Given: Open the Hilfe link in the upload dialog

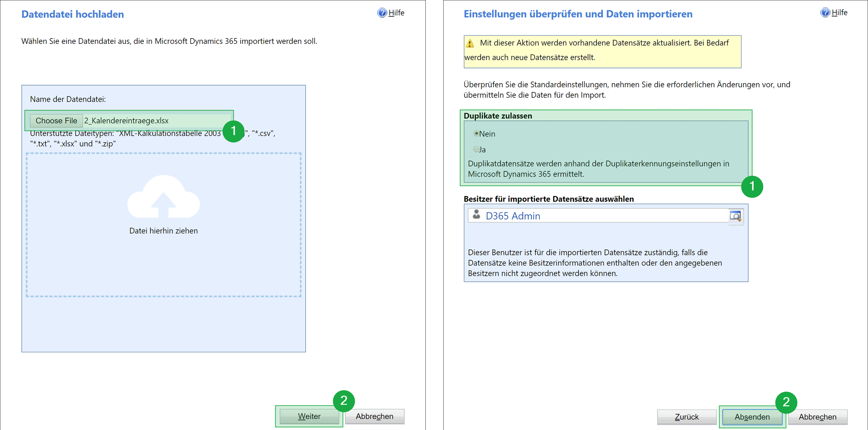Looking at the screenshot, I should [x=396, y=13].
